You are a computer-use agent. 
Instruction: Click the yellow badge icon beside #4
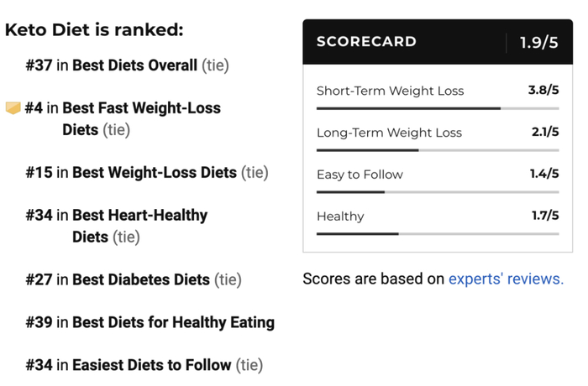tap(13, 108)
